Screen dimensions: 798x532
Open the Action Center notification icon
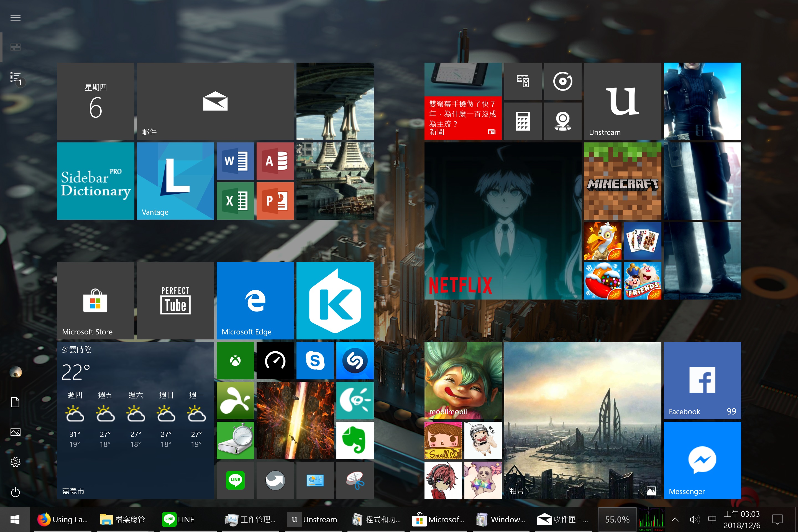click(x=777, y=520)
